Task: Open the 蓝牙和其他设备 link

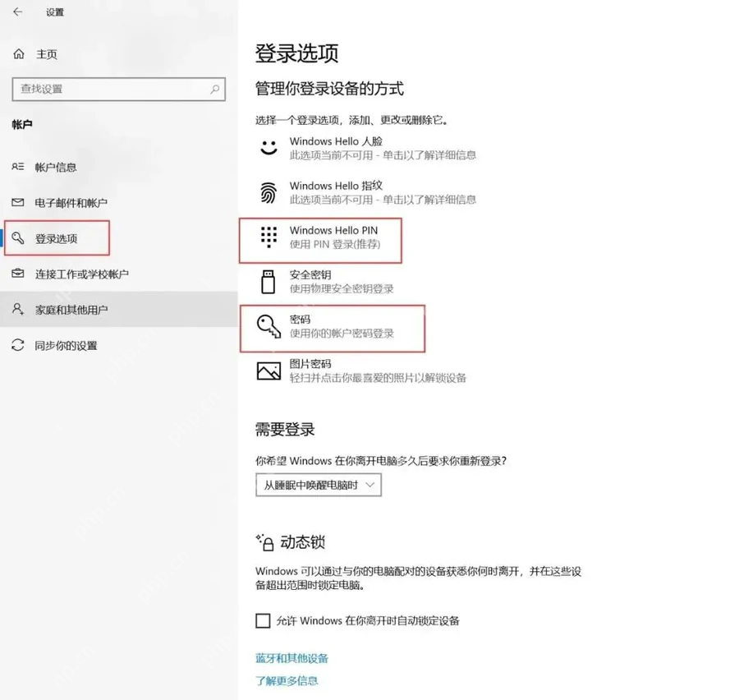Action: coord(291,658)
